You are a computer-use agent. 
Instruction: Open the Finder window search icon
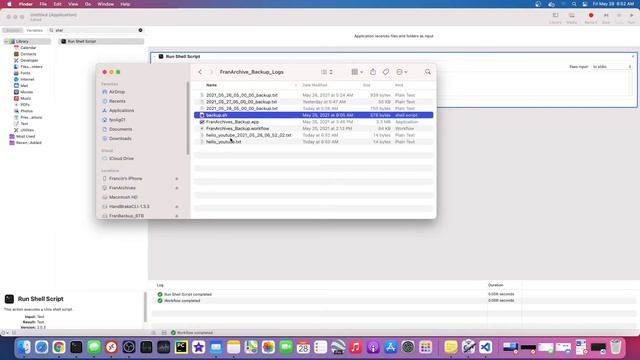tap(427, 72)
